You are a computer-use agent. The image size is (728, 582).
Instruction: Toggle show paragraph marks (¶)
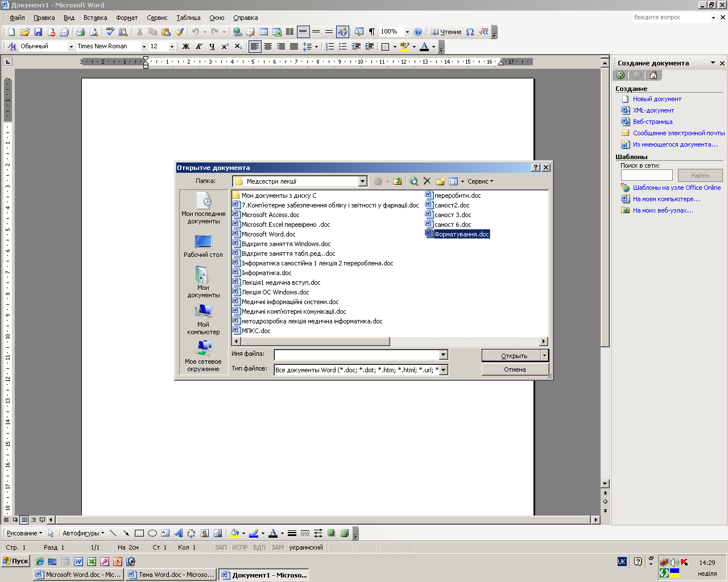372,32
